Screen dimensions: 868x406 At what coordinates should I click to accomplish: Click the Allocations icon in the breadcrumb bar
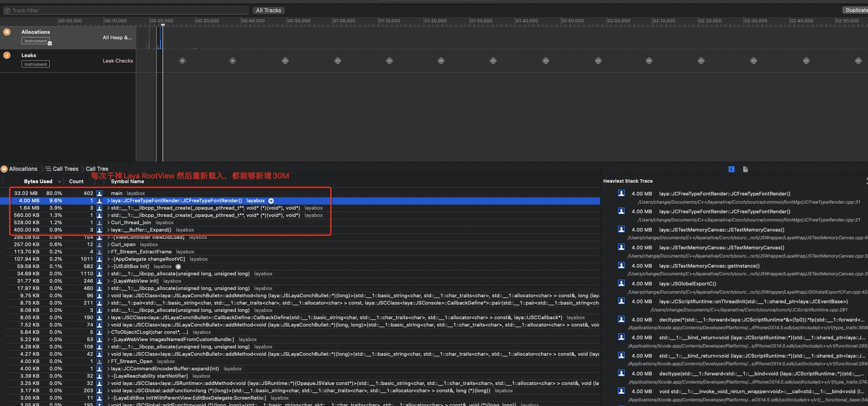click(x=4, y=169)
